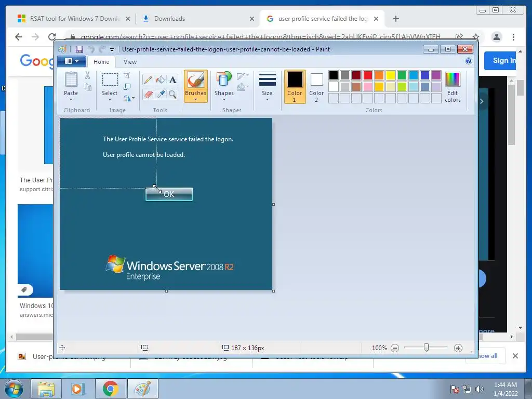The width and height of the screenshot is (532, 399).
Task: Select Color 2 background button
Action: tap(316, 87)
